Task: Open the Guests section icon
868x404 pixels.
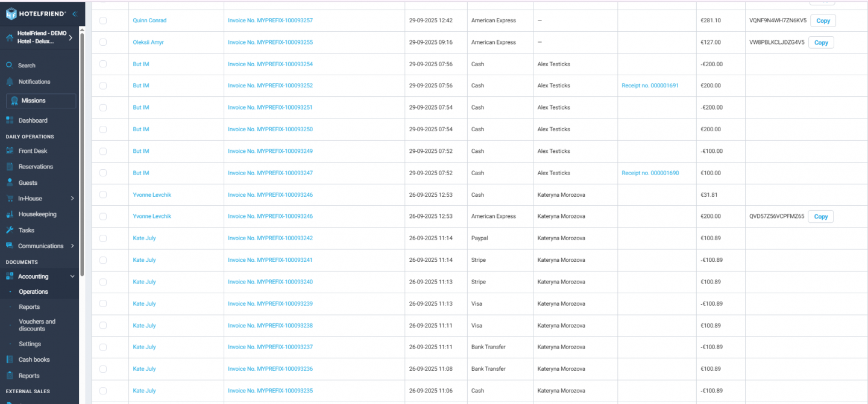Action: (10, 182)
